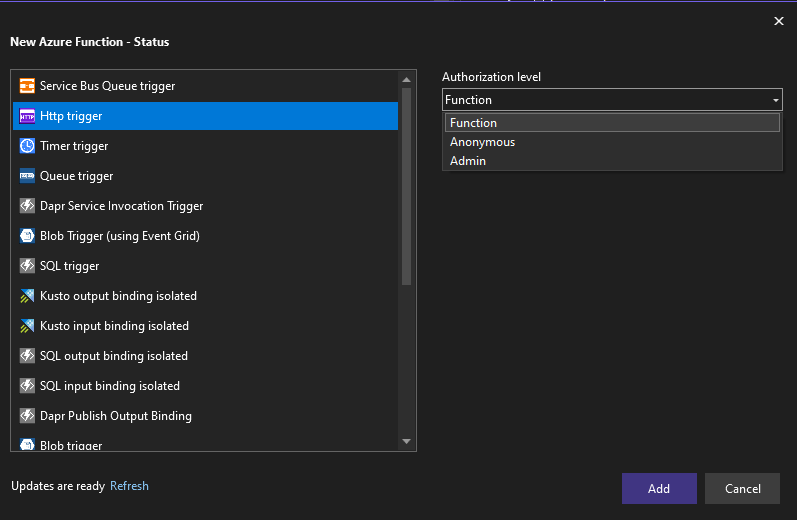The height and width of the screenshot is (520, 797).
Task: Select "Kusto input binding isolated" text
Action: (114, 326)
